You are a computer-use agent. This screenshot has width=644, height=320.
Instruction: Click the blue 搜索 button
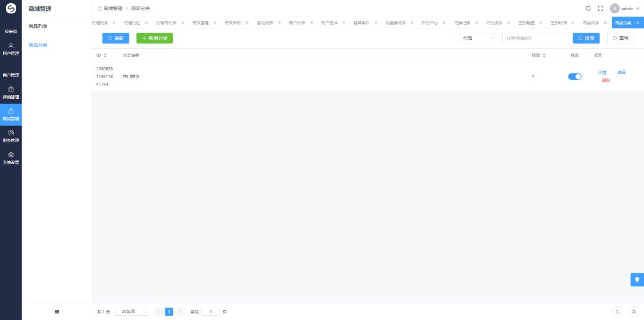pos(586,38)
